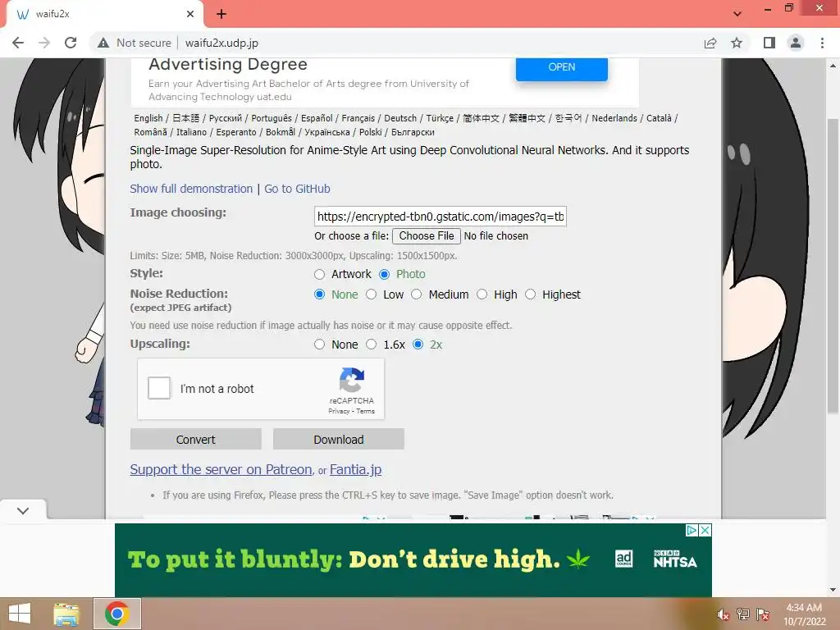Open the Fantia.jp link

[356, 469]
